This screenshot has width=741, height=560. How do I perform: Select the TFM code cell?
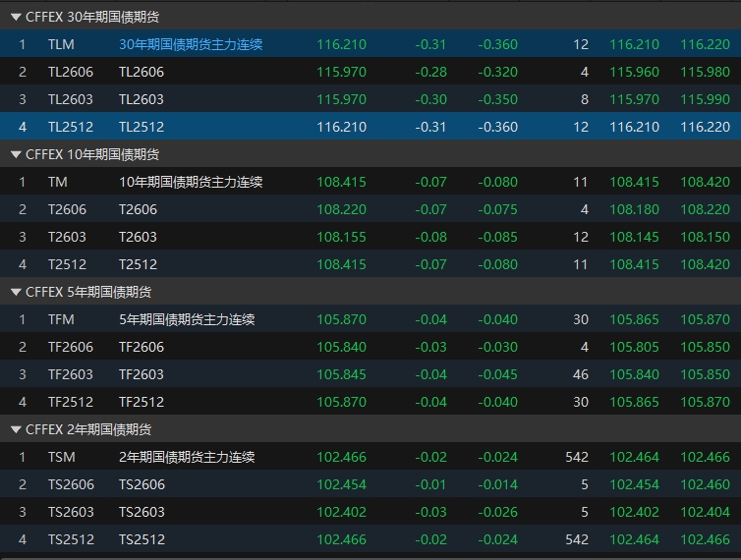click(x=61, y=319)
